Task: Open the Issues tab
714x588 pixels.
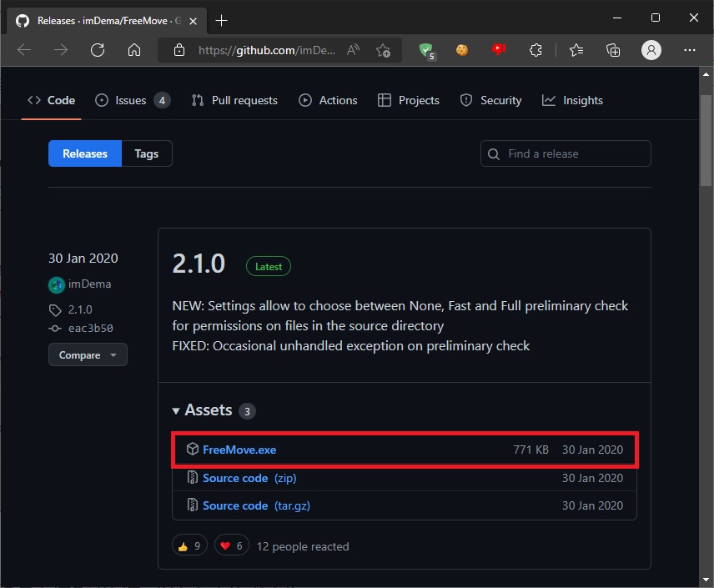Action: [133, 100]
